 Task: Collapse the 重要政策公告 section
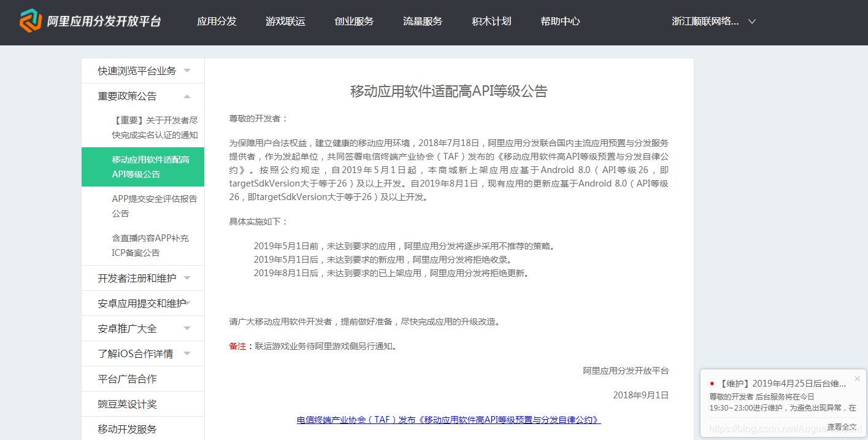pos(143,96)
